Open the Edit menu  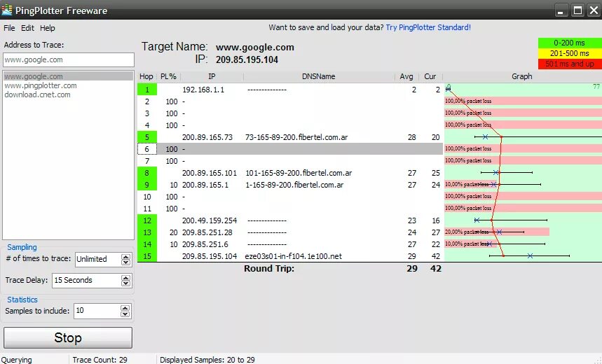coord(27,28)
